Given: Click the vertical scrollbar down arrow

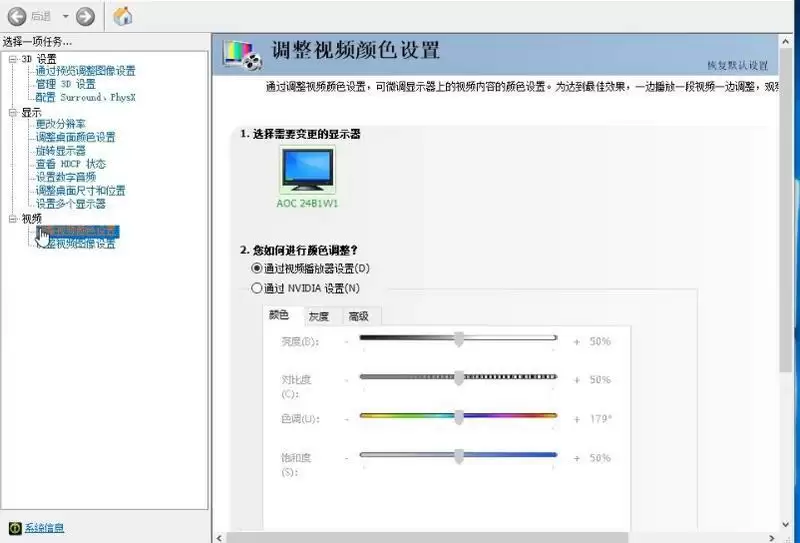Looking at the screenshot, I should [785, 524].
